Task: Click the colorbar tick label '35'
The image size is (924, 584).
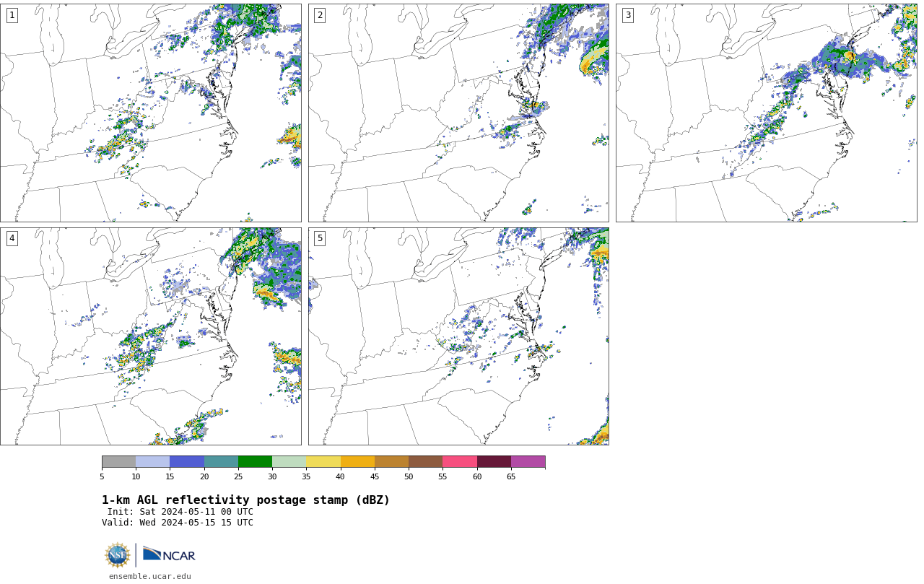Action: coord(306,476)
